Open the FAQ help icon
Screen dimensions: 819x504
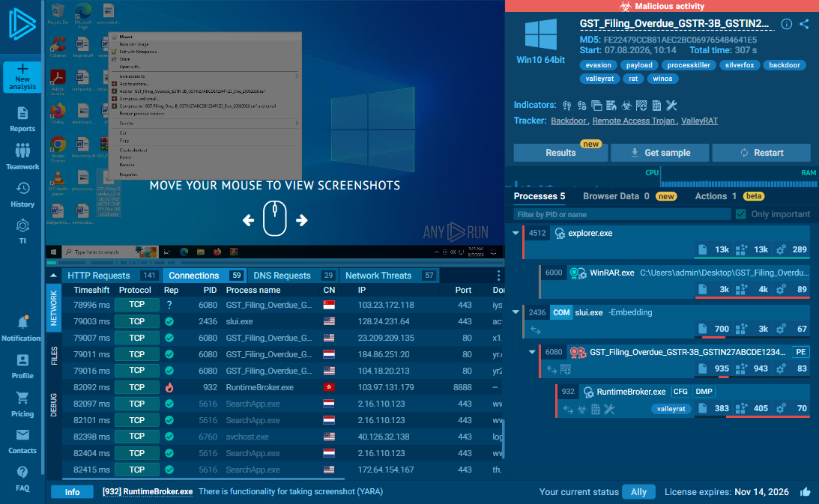tap(22, 479)
